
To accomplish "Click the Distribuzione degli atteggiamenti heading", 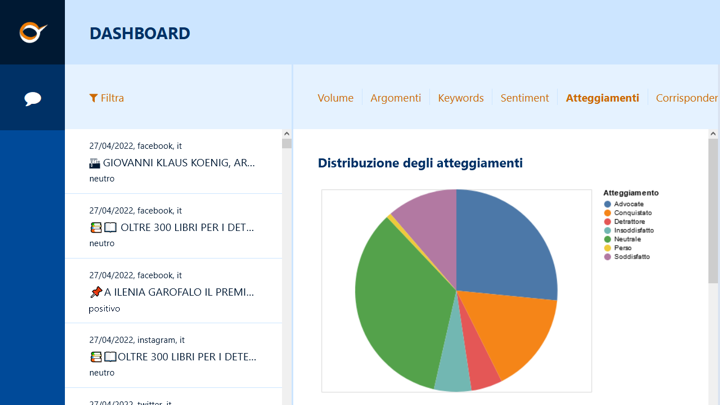I will coord(420,163).
